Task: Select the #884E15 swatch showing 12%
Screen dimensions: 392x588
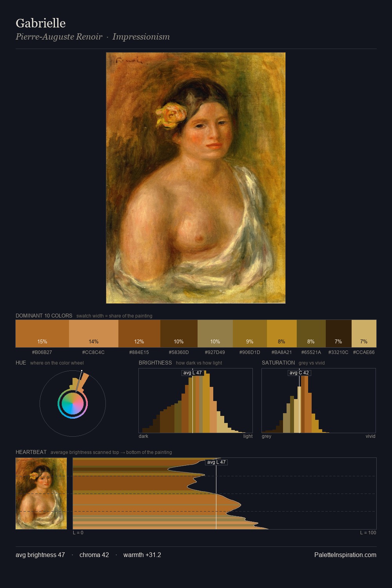Action: coord(139,334)
